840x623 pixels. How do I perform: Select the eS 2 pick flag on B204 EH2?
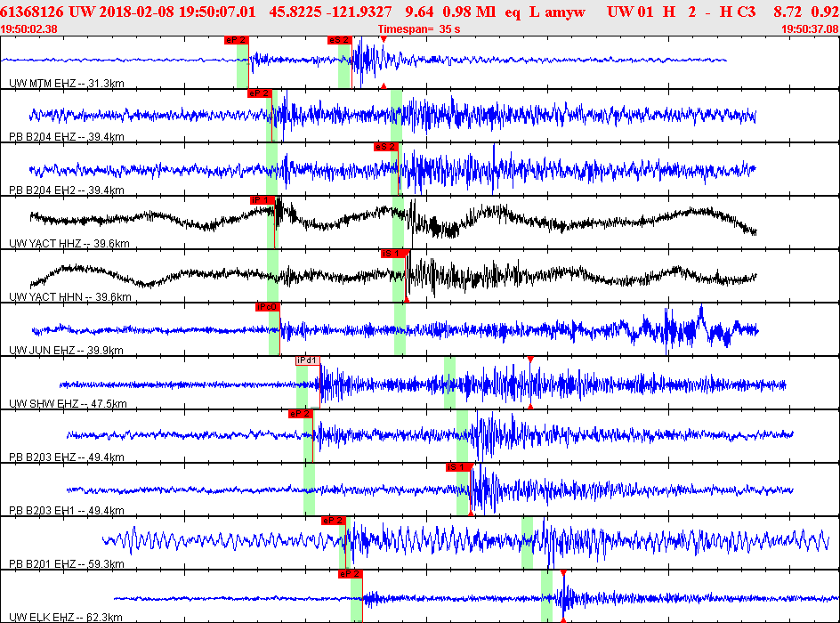(385, 147)
